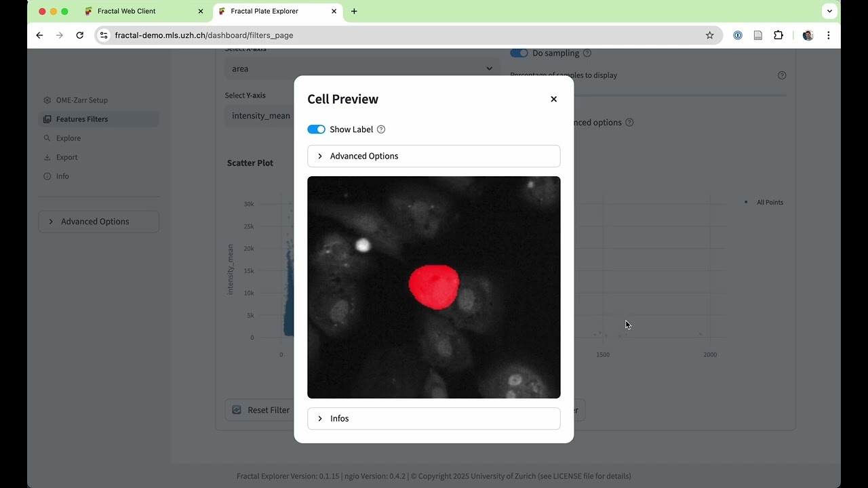Screen dimensions: 868x488
Task: Close the Fractal Plate Explorer tab
Action: 334,12
